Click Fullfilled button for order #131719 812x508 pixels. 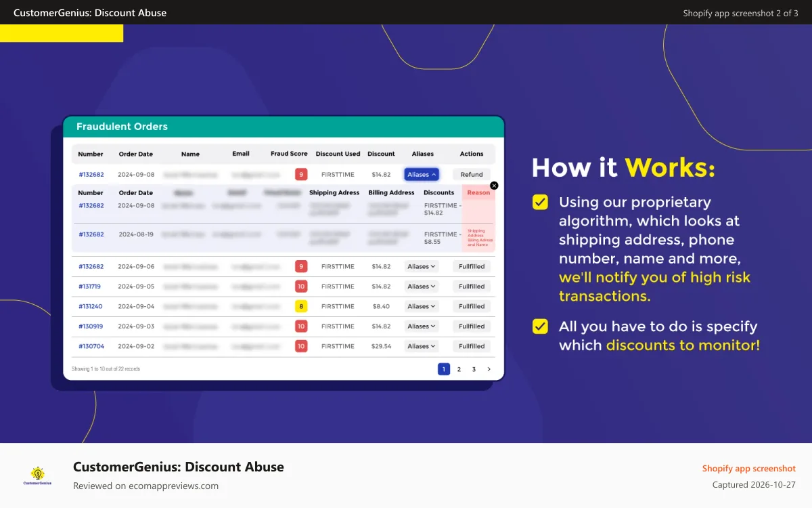(472, 287)
